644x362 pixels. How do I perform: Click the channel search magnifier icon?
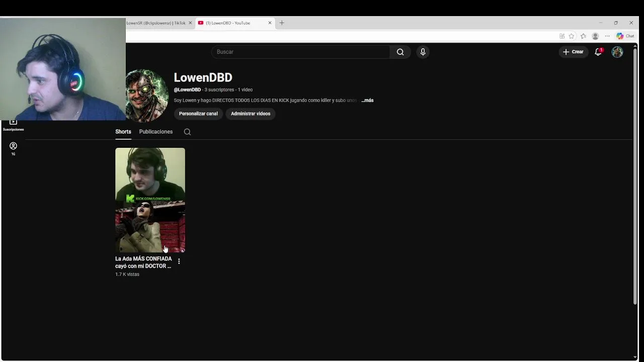point(187,132)
